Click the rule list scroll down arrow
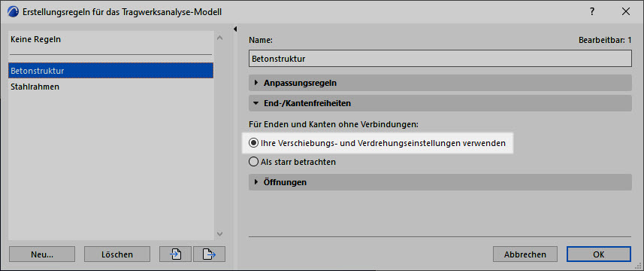 point(219,233)
